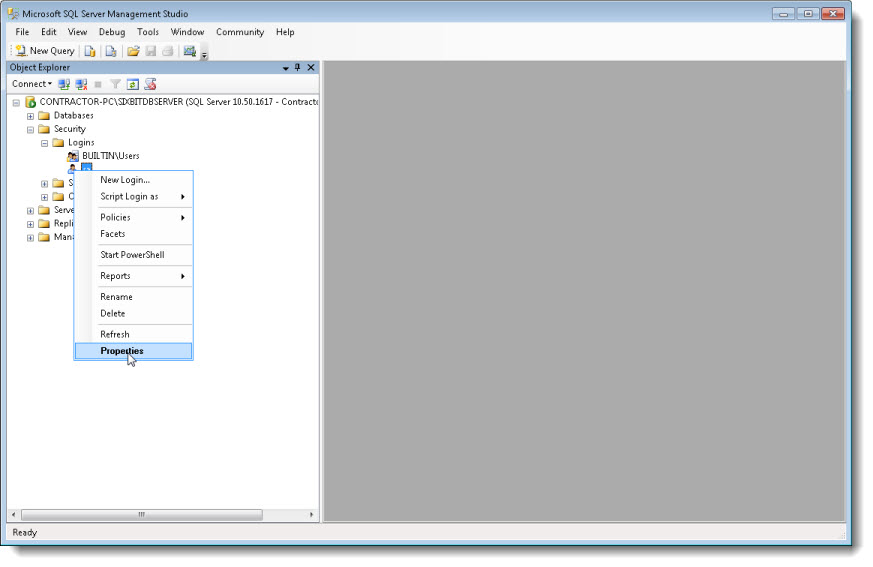Choose Delete from context menu
The height and width of the screenshot is (567, 873).
tap(134, 314)
